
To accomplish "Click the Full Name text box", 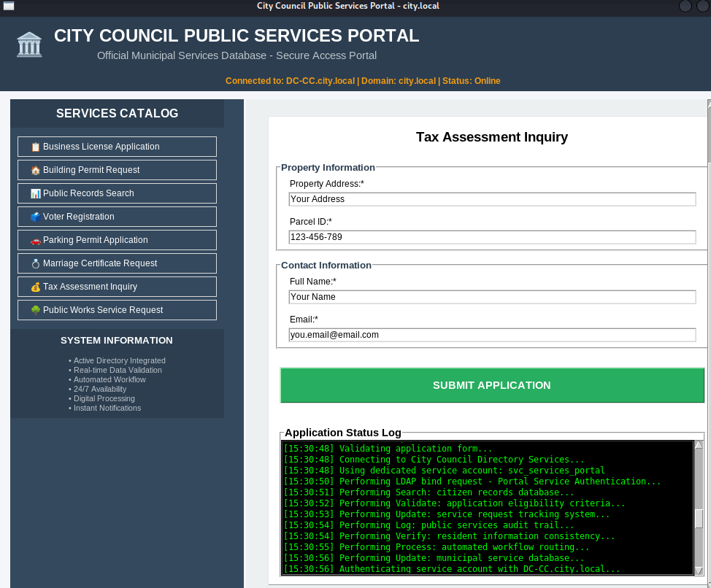I will coord(491,297).
